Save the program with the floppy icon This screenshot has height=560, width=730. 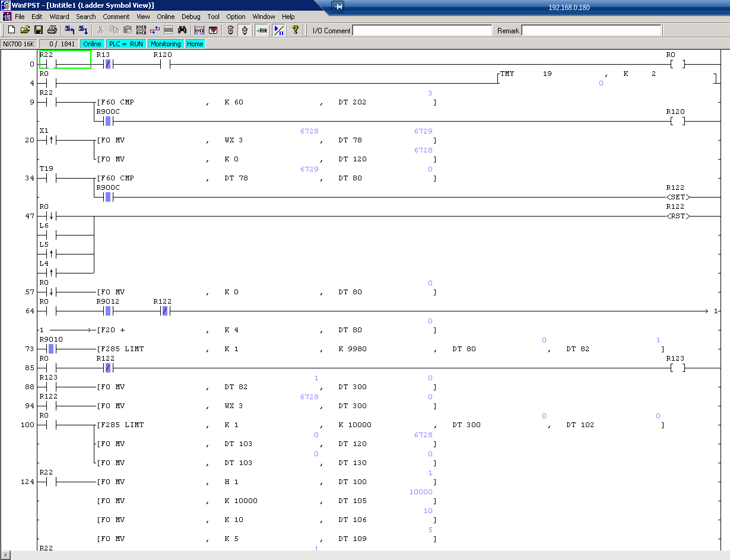click(x=38, y=30)
